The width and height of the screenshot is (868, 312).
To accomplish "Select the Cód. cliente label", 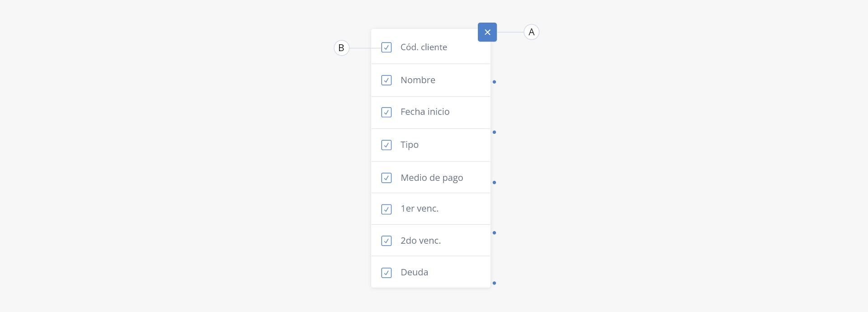I will (x=424, y=47).
